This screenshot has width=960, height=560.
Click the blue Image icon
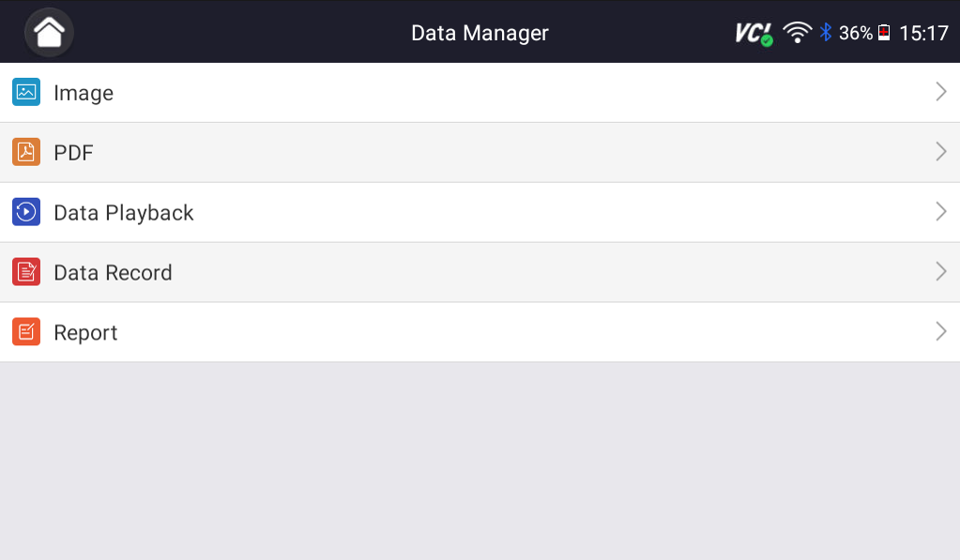point(26,92)
